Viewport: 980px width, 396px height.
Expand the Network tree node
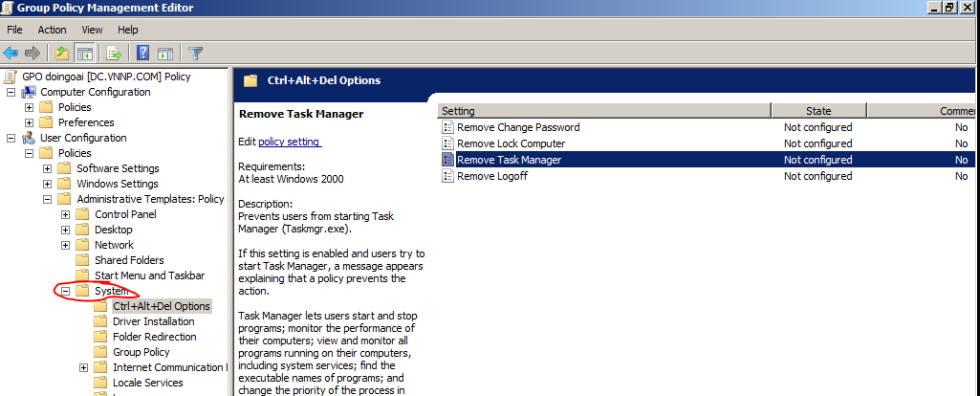click(x=65, y=245)
